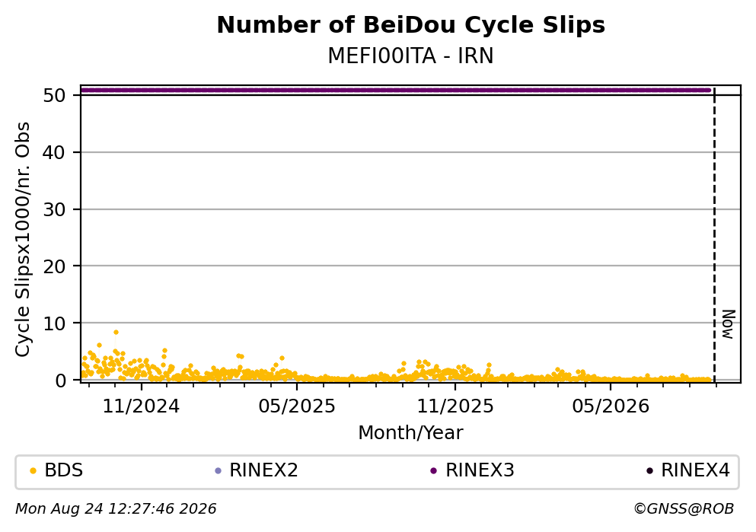Click the timestamp Mon Aug 24 12:27:46 2026

116,509
